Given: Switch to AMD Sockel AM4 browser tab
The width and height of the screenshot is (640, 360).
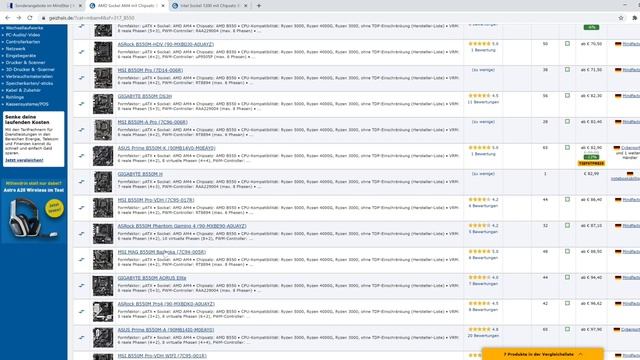Looking at the screenshot, I should pyautogui.click(x=127, y=6).
